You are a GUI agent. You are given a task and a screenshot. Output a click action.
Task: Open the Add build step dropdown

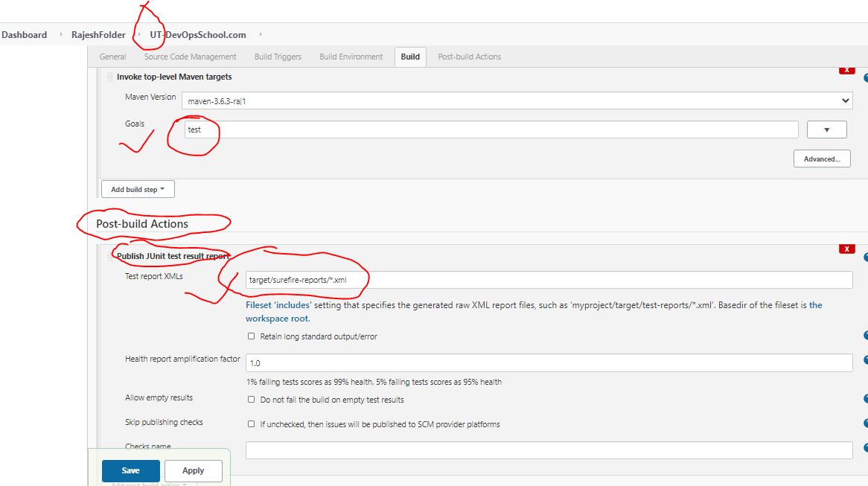click(x=138, y=190)
